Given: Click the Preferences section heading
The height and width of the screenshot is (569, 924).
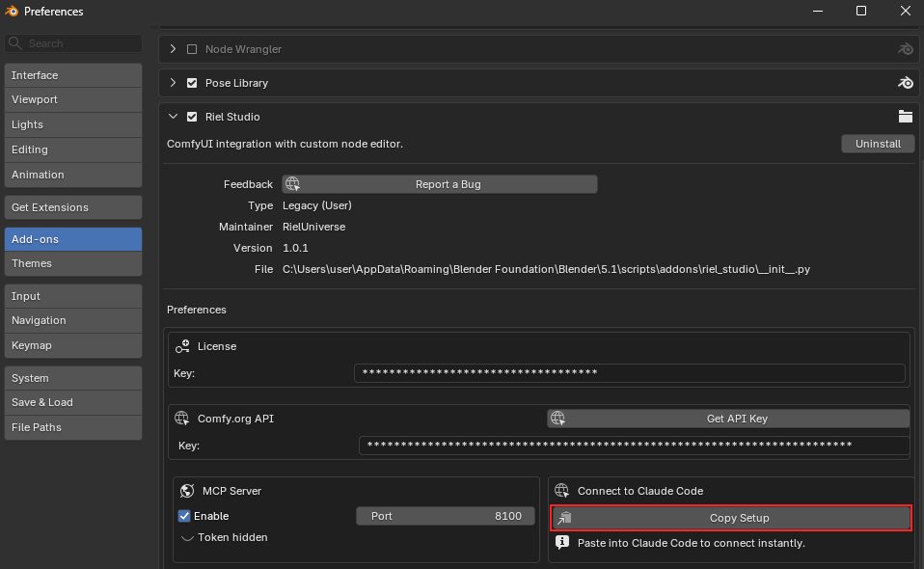Looking at the screenshot, I should (196, 310).
